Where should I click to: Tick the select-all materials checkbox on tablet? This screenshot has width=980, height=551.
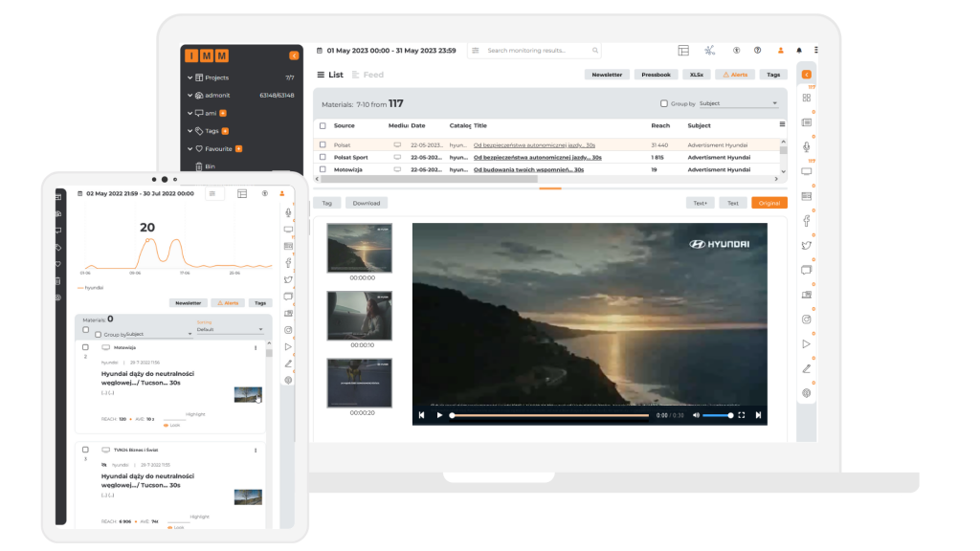85,330
